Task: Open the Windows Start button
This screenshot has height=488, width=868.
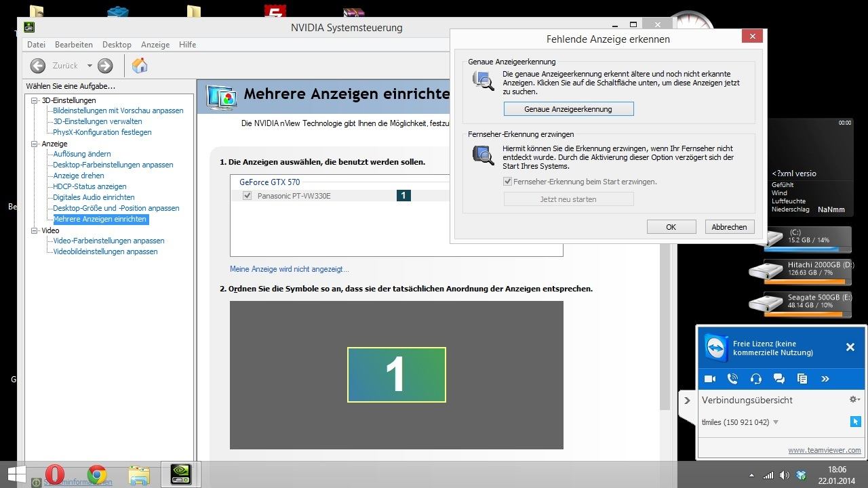Action: coord(17,474)
